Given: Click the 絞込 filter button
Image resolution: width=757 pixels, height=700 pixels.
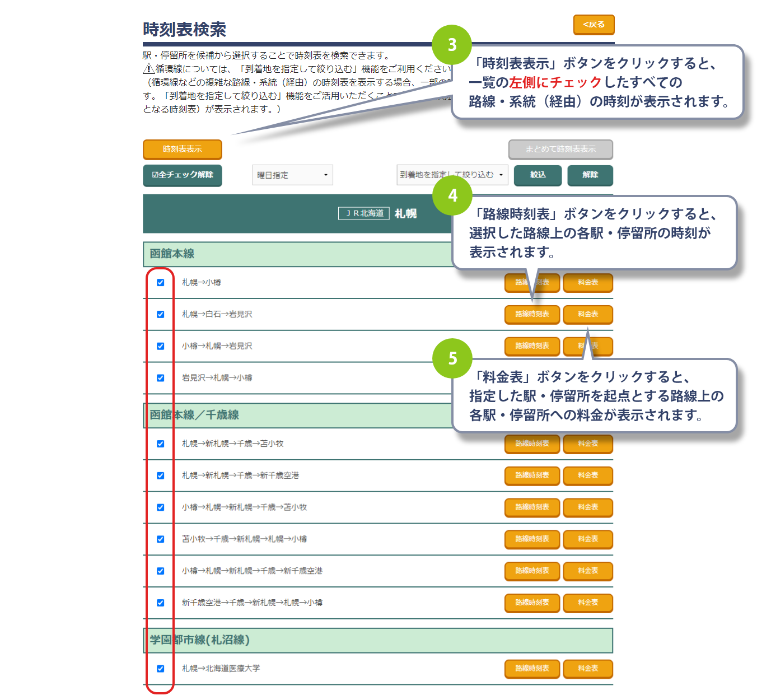Looking at the screenshot, I should point(538,175).
